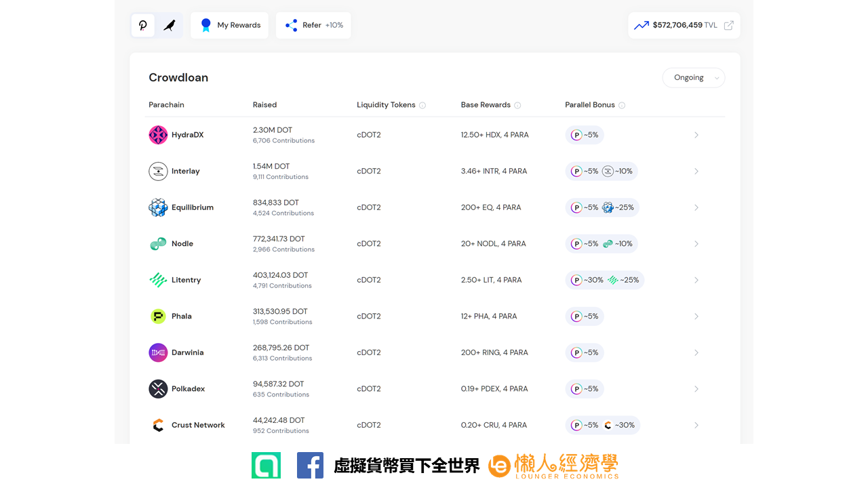The width and height of the screenshot is (868, 488).
Task: Click the Nodle ~10% bonus icon
Action: pyautogui.click(x=608, y=244)
